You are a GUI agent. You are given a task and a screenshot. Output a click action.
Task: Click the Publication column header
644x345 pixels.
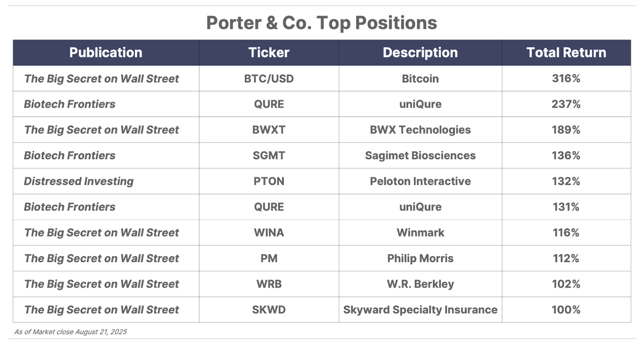coord(106,53)
